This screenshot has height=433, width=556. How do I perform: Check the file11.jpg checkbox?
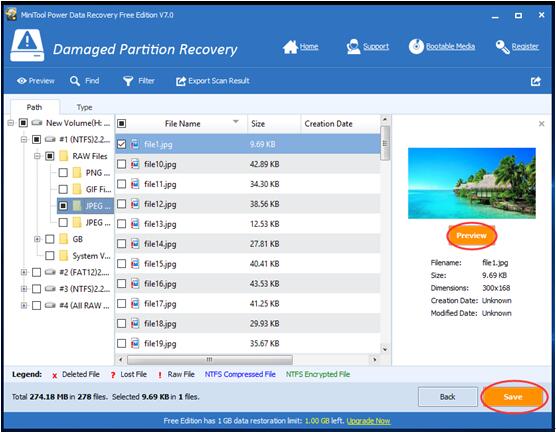(121, 184)
